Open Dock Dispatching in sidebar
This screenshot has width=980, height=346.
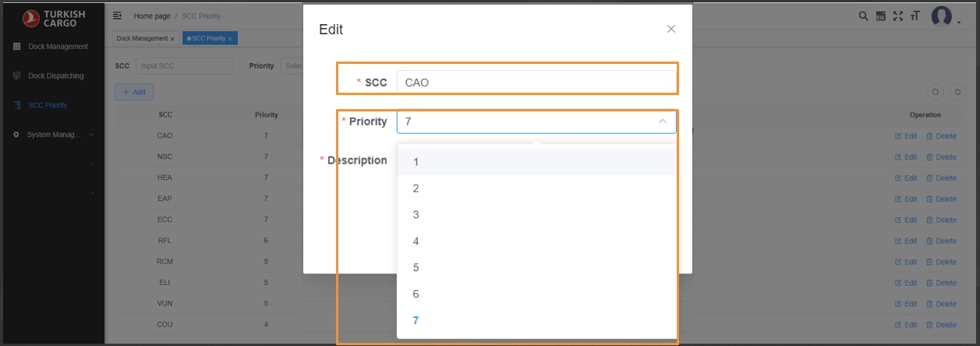click(x=55, y=76)
